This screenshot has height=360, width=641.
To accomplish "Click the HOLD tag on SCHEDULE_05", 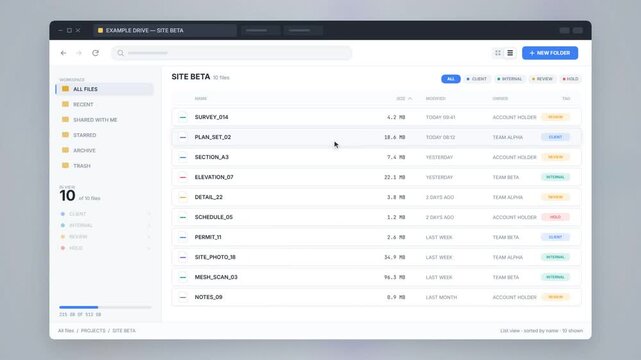I will pos(555,217).
